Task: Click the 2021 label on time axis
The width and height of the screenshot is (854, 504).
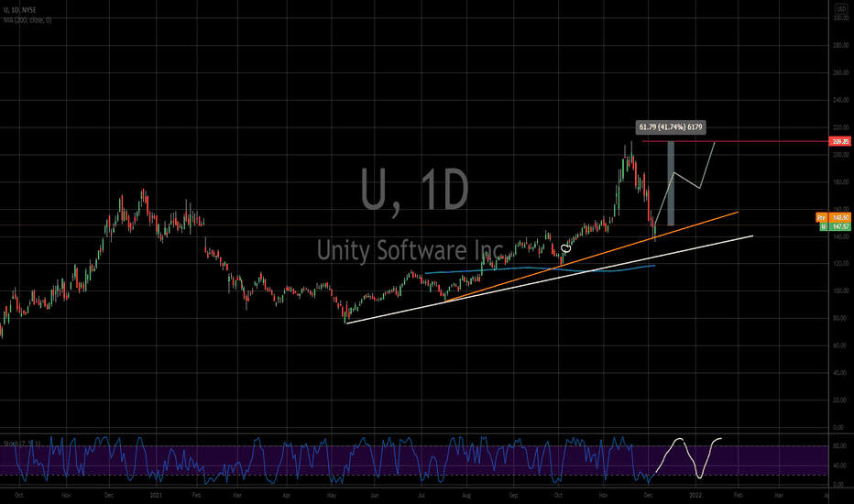Action: click(156, 495)
